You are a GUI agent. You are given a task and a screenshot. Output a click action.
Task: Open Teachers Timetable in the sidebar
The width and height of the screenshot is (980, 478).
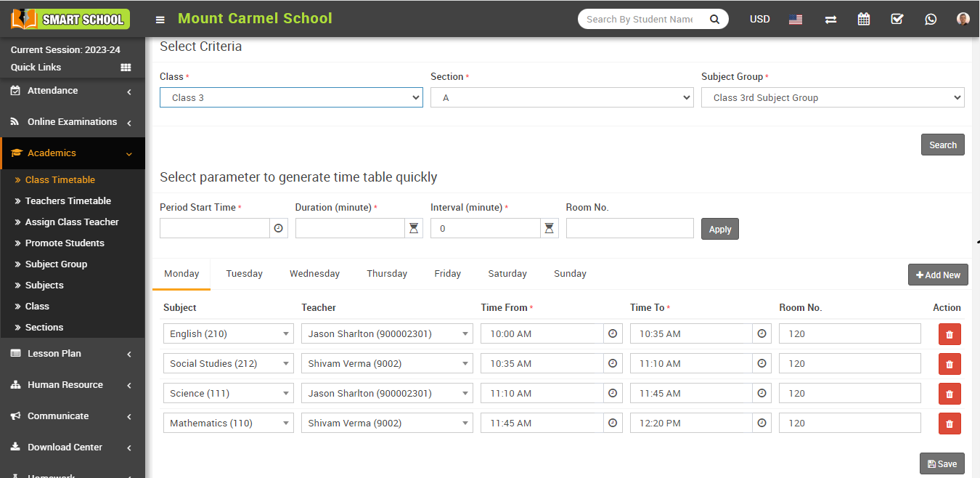[68, 201]
